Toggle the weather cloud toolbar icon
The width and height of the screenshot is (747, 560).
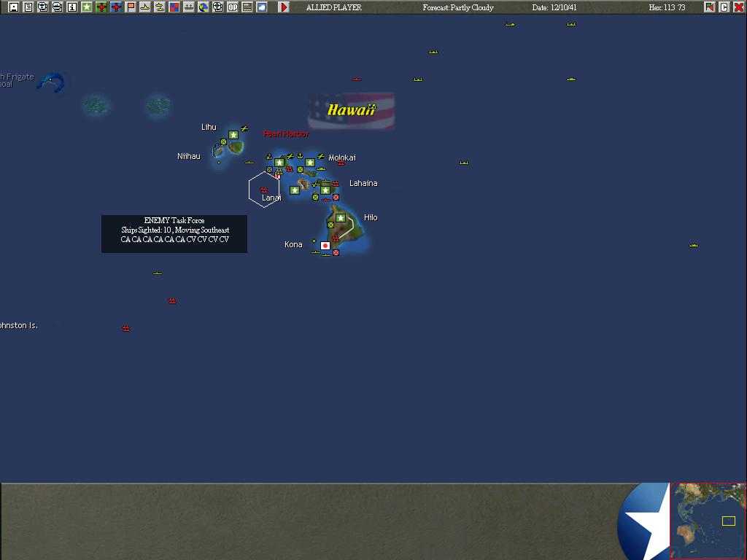(262, 7)
